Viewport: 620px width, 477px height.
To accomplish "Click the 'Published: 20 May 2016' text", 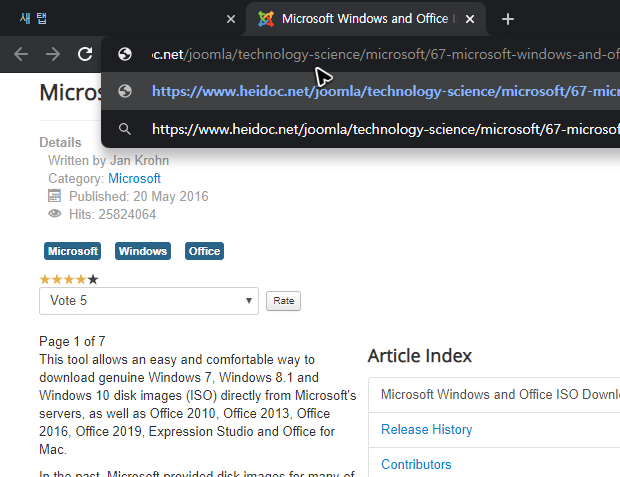I will (139, 197).
